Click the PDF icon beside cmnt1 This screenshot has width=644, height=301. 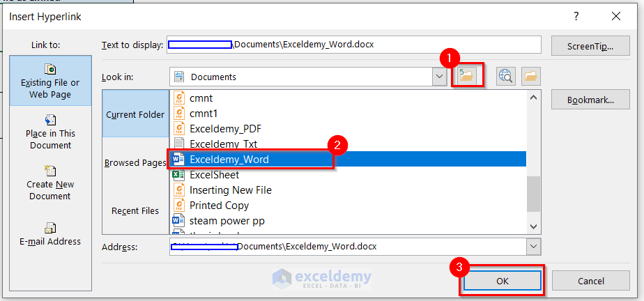[x=179, y=114]
